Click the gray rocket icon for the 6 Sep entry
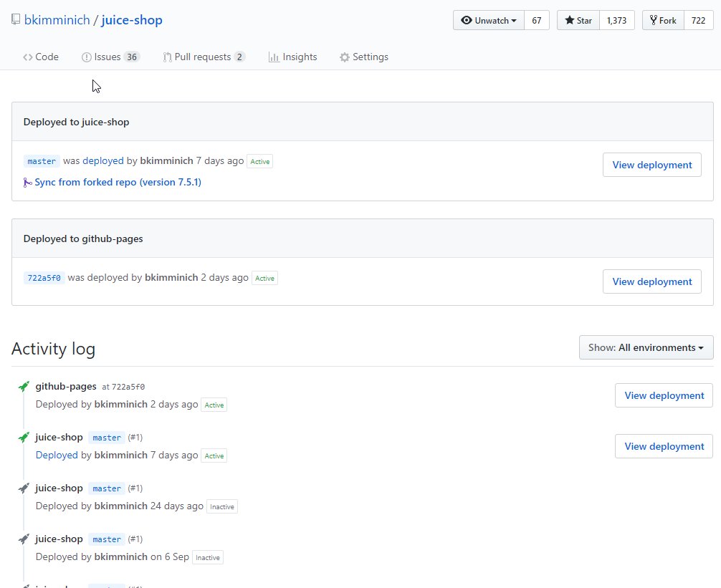Screen dimensions: 721x588 point(24,539)
